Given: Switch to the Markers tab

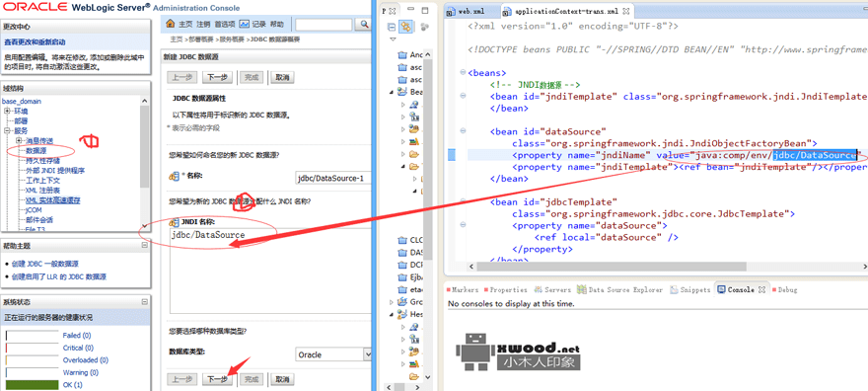Looking at the screenshot, I should tap(463, 289).
